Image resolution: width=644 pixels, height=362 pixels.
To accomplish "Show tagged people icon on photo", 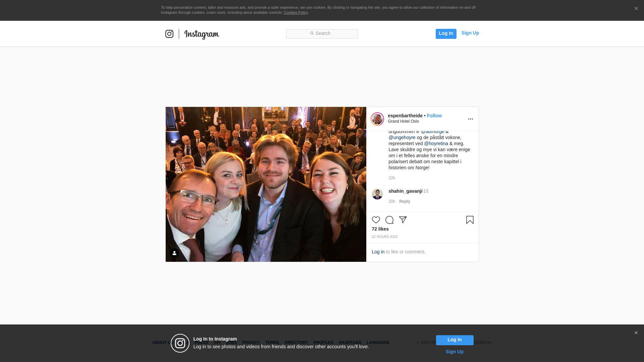I will tap(174, 253).
